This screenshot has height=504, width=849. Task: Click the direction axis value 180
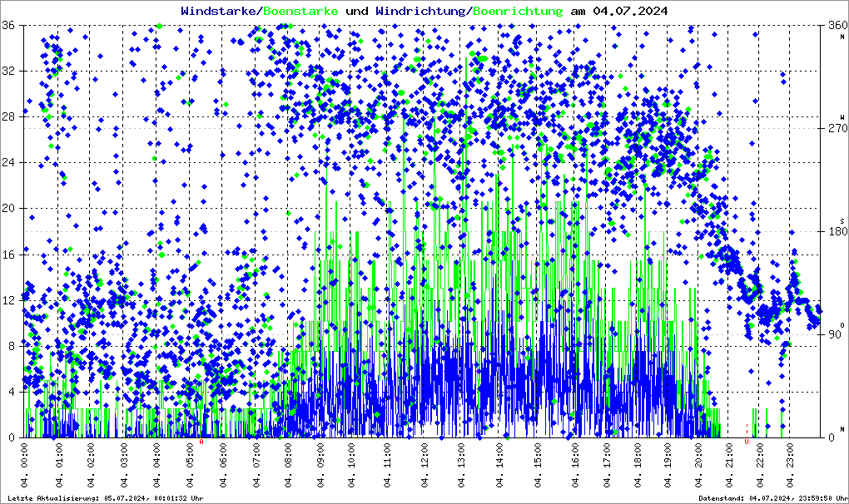click(x=837, y=231)
